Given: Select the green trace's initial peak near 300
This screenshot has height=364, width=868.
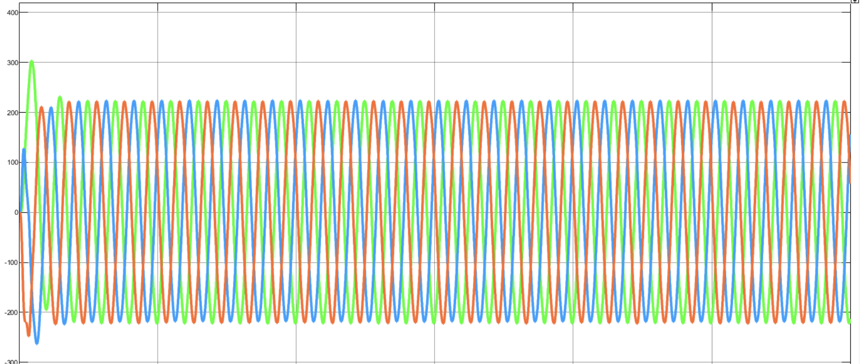Looking at the screenshot, I should click(x=32, y=62).
